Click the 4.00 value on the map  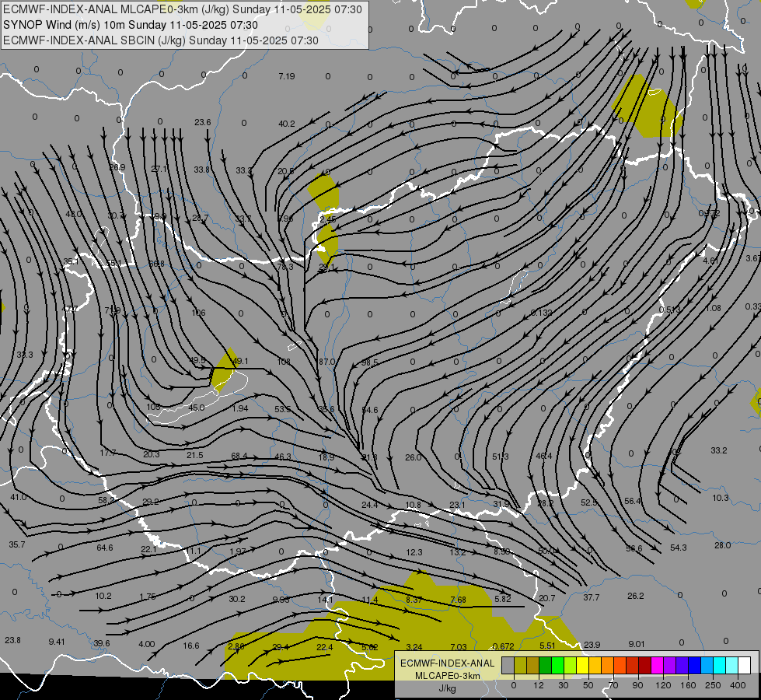(147, 644)
